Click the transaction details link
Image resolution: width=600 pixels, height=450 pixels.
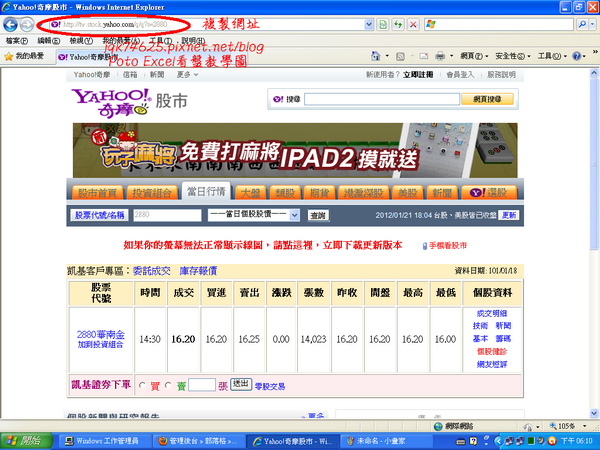click(x=492, y=313)
